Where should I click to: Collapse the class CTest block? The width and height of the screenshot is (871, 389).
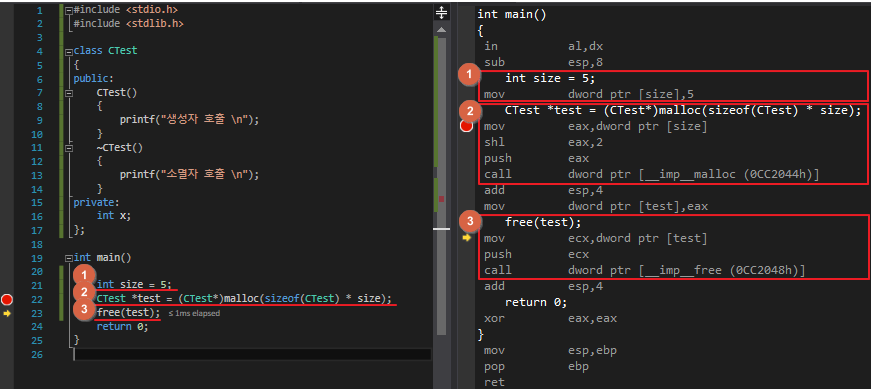coord(68,52)
